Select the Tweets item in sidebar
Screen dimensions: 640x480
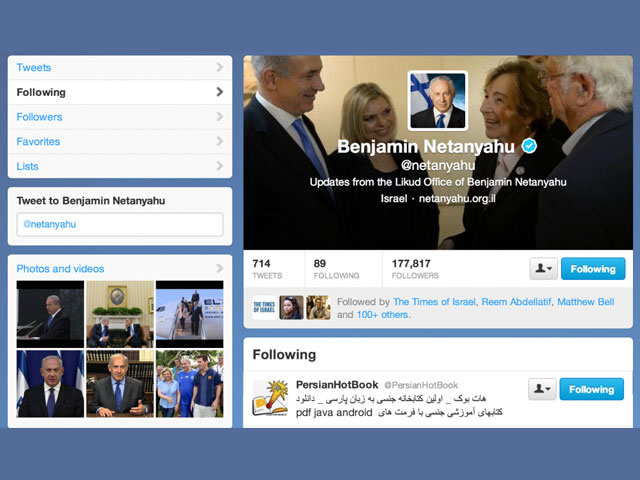pos(120,67)
